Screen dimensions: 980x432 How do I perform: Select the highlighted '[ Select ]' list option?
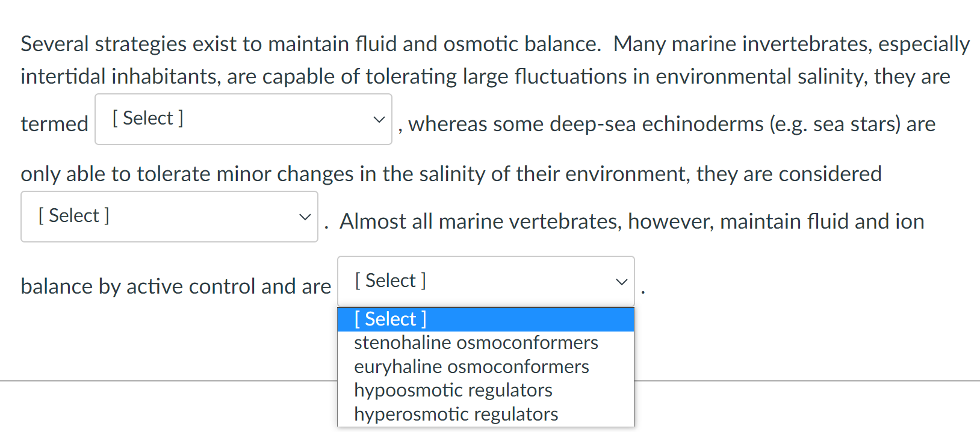click(390, 319)
